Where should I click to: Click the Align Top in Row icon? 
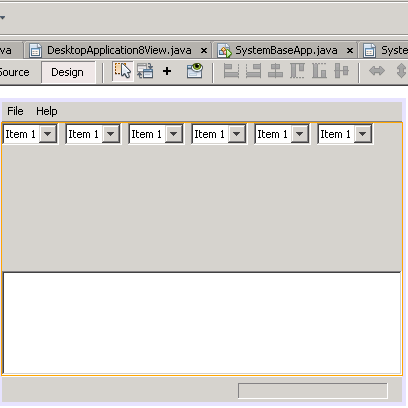click(x=297, y=71)
